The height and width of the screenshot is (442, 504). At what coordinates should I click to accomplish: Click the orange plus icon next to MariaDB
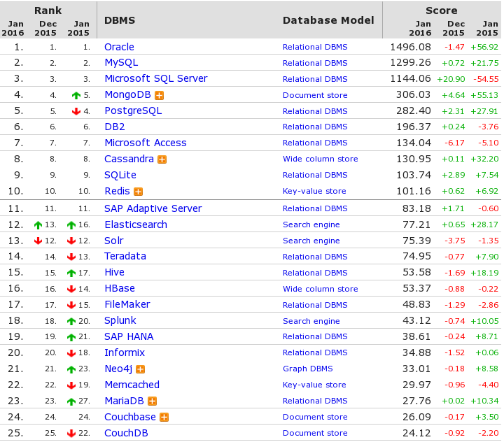(152, 401)
